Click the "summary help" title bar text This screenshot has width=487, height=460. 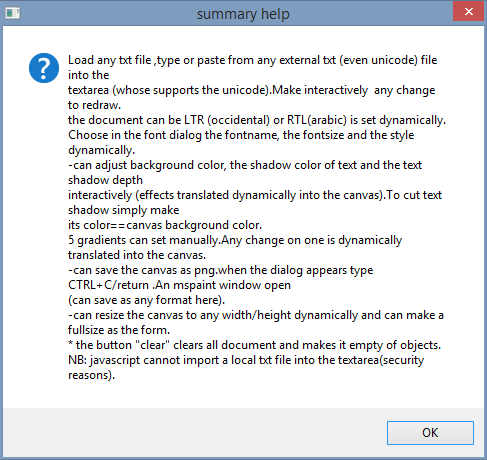(243, 14)
